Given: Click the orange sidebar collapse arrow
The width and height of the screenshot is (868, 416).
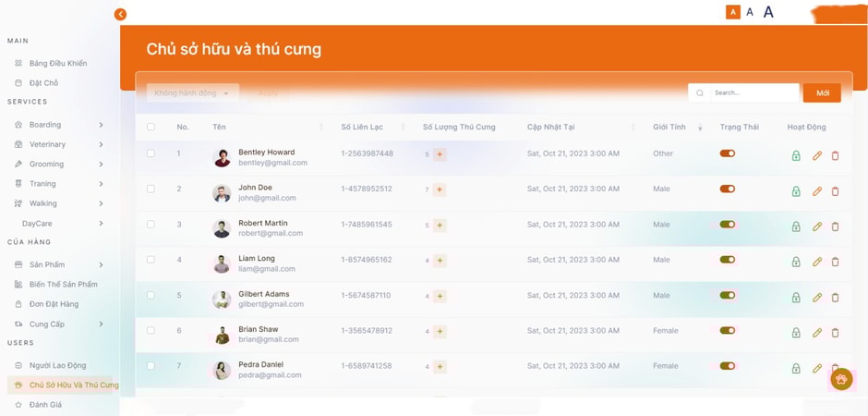Looking at the screenshot, I should pos(120,14).
